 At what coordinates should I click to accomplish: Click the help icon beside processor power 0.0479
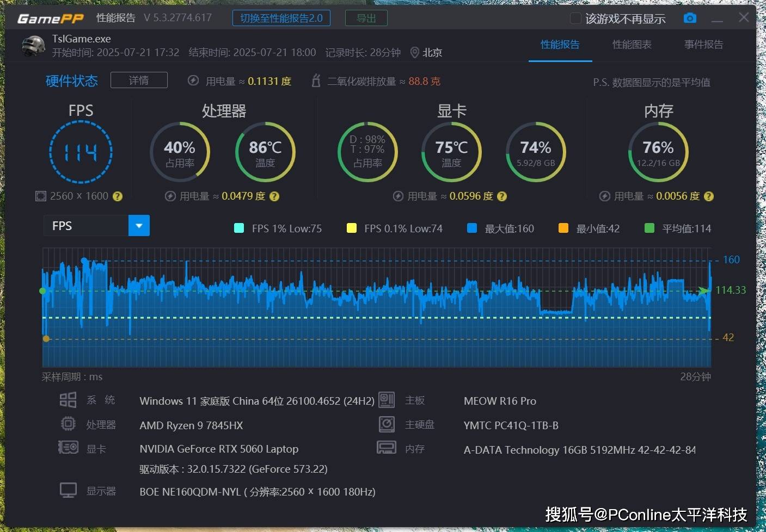tap(274, 196)
